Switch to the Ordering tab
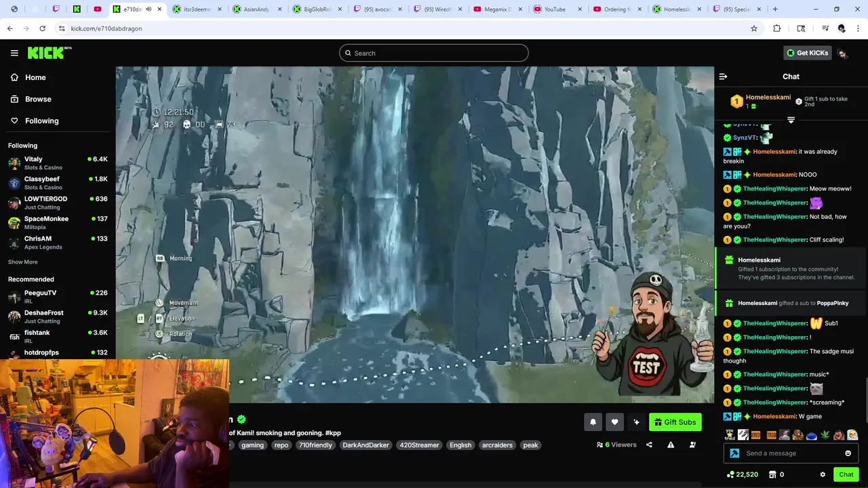The width and height of the screenshot is (868, 488). [618, 9]
